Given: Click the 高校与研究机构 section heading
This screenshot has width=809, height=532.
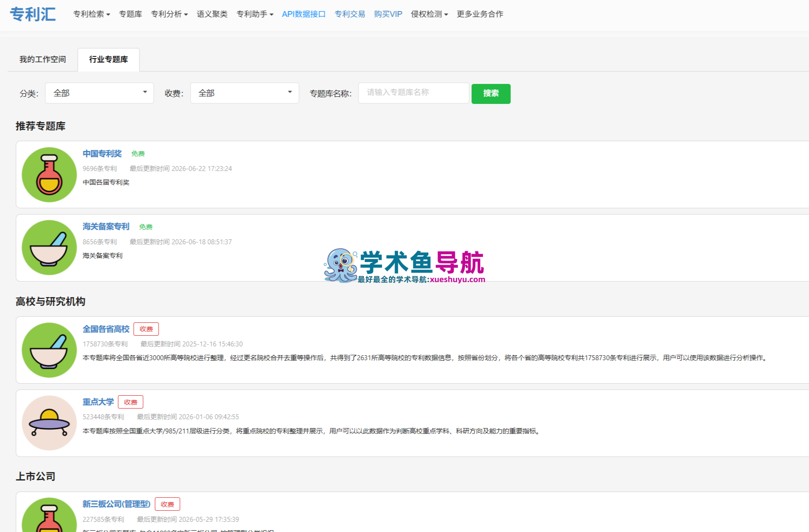Looking at the screenshot, I should pos(50,302).
